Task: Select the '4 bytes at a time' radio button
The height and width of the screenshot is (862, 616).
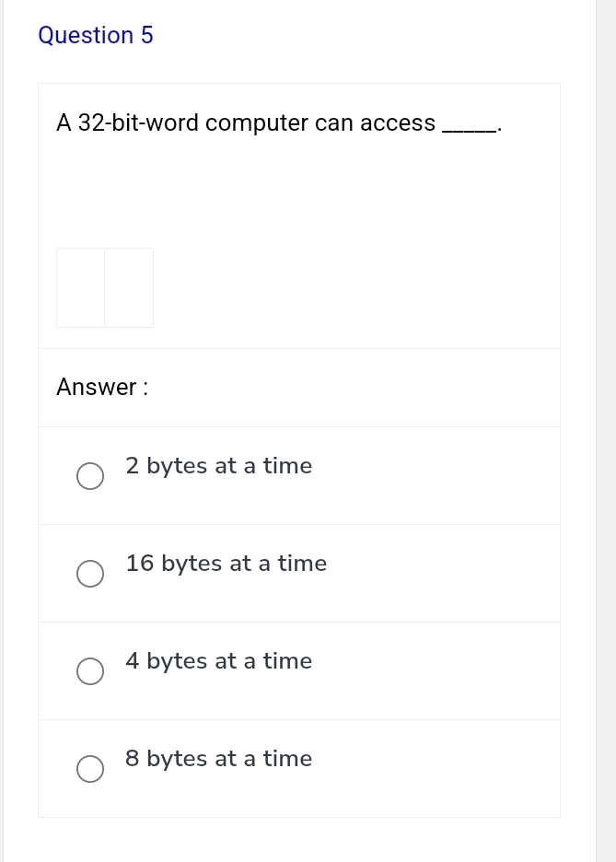Action: pos(90,671)
